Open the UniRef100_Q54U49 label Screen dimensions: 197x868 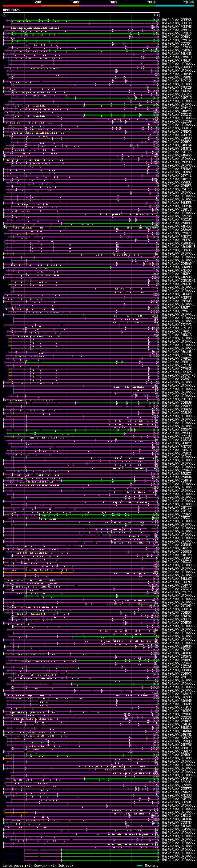176,481
